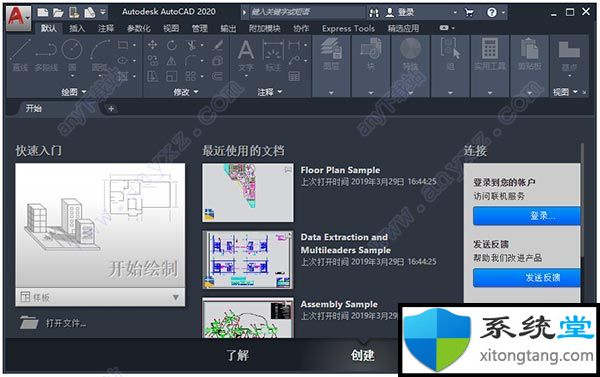Select the Rotate tool in the Modify panel
This screenshot has height=377, width=600.
tap(171, 45)
